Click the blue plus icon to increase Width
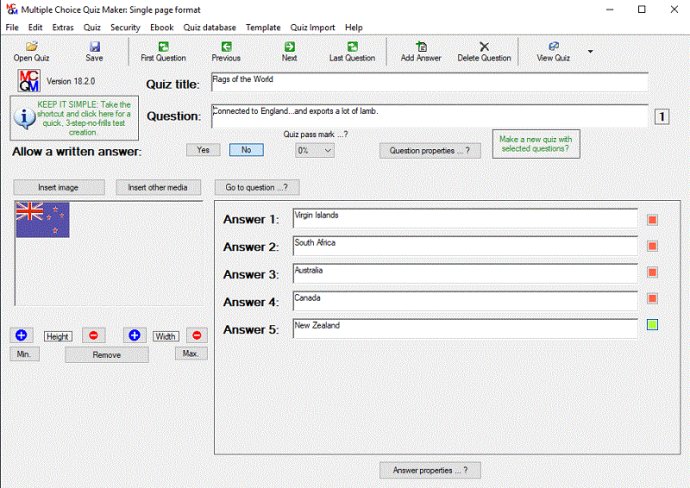This screenshot has height=488, width=690. (134, 335)
